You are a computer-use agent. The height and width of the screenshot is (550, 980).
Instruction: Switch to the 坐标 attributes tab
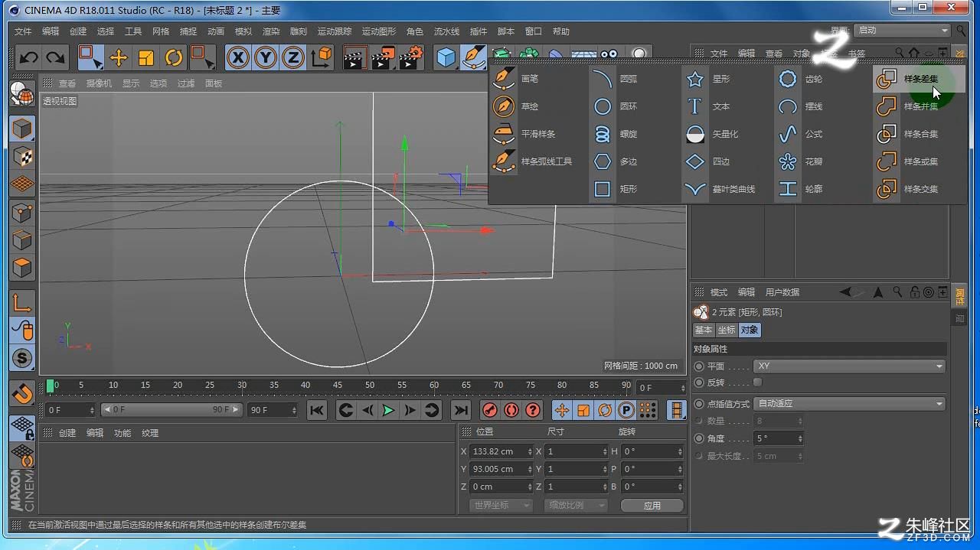[x=727, y=330]
